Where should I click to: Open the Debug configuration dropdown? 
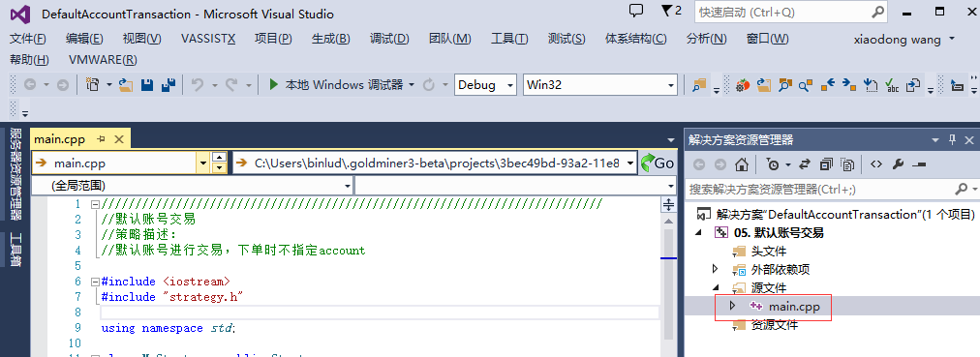486,85
